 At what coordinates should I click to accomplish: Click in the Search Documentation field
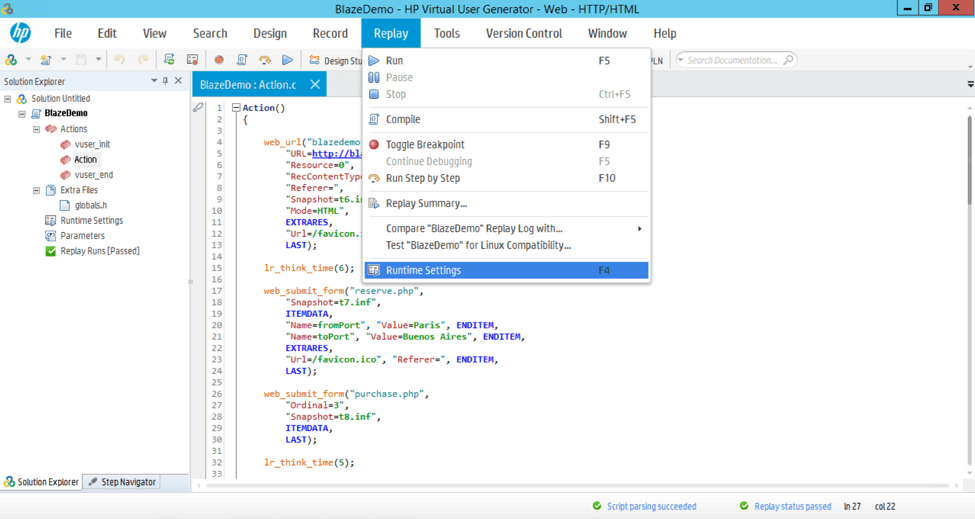point(732,60)
